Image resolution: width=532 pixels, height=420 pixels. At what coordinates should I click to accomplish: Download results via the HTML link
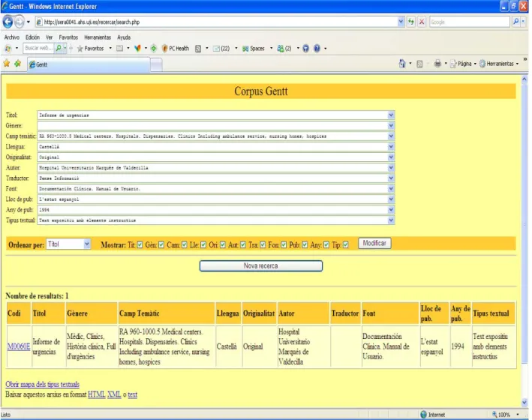click(97, 394)
